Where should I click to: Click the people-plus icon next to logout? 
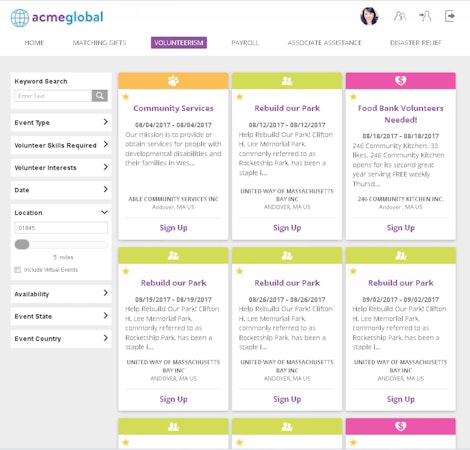[425, 16]
